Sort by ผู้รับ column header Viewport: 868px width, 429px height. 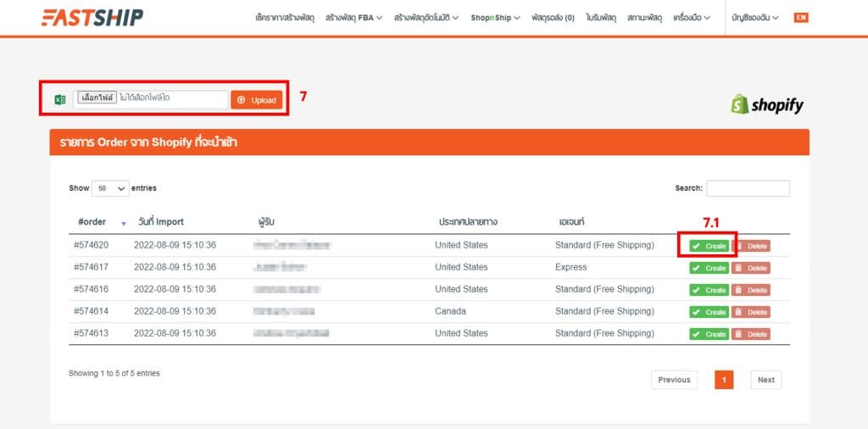click(265, 222)
